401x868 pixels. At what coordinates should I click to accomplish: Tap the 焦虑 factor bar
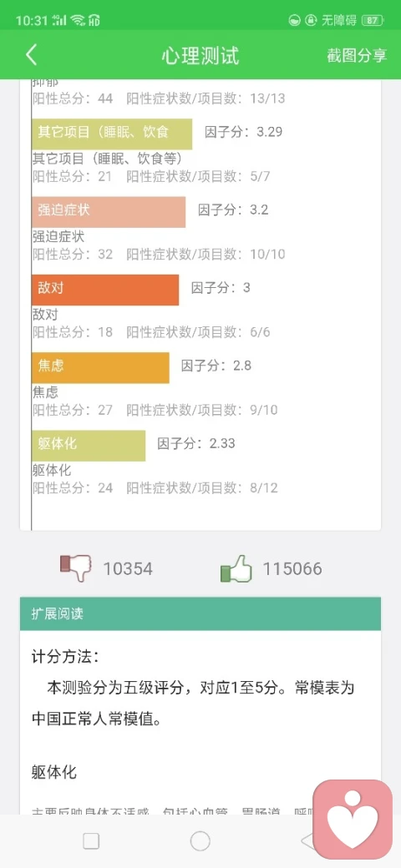click(x=100, y=367)
